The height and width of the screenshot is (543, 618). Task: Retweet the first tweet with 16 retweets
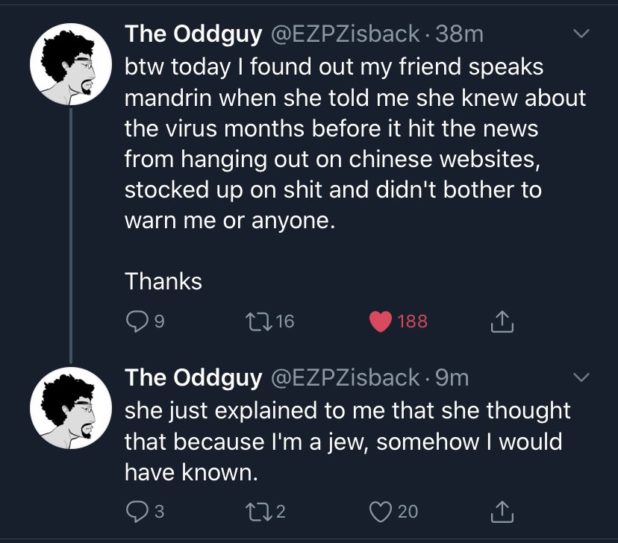259,321
